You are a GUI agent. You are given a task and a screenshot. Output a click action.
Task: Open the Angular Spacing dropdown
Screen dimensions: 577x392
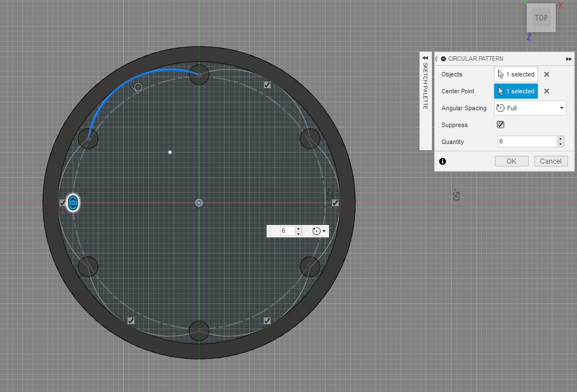click(x=530, y=108)
